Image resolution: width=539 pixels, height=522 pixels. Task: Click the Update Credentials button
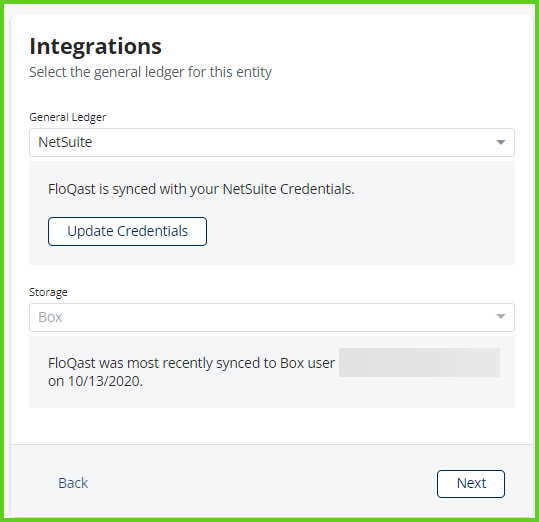point(127,231)
